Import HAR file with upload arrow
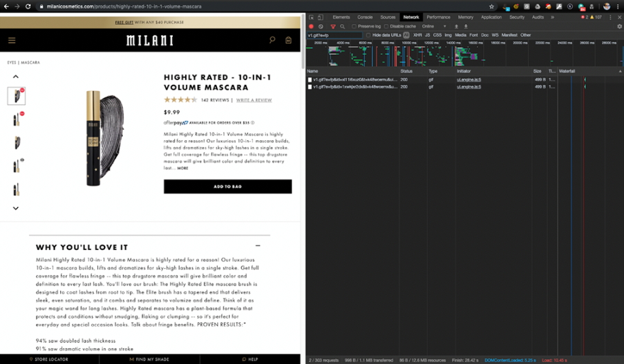This screenshot has height=364, width=624. (457, 26)
